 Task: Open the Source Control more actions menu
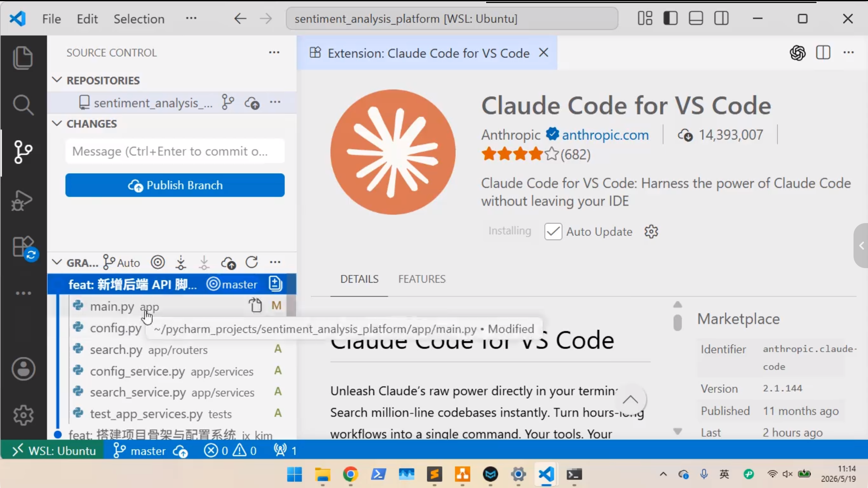274,53
